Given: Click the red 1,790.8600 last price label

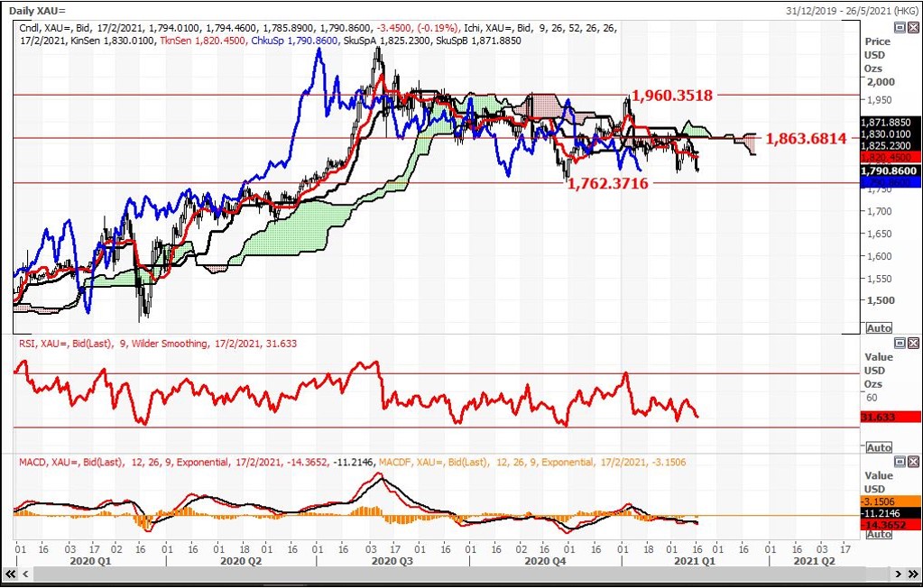Looking at the screenshot, I should tap(888, 170).
